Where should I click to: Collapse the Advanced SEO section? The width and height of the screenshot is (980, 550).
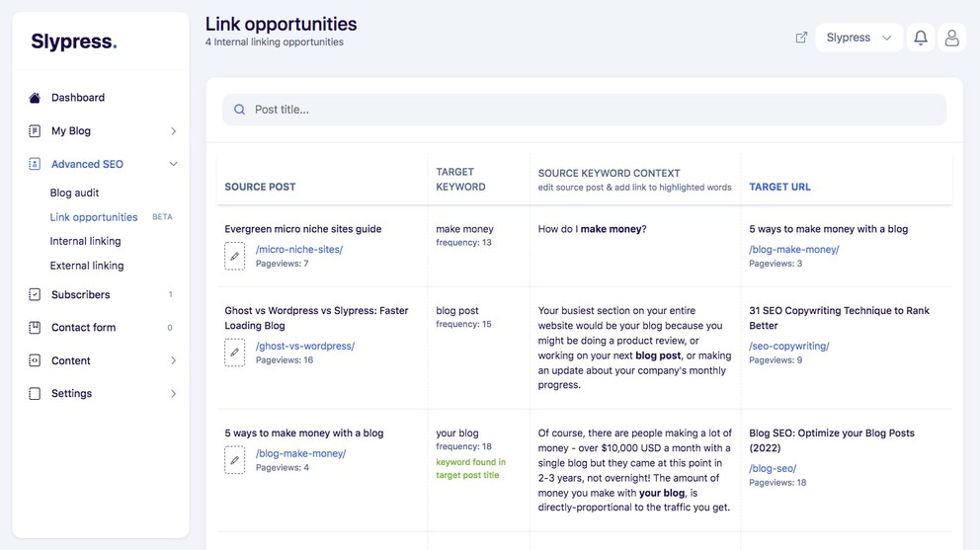[x=173, y=164]
